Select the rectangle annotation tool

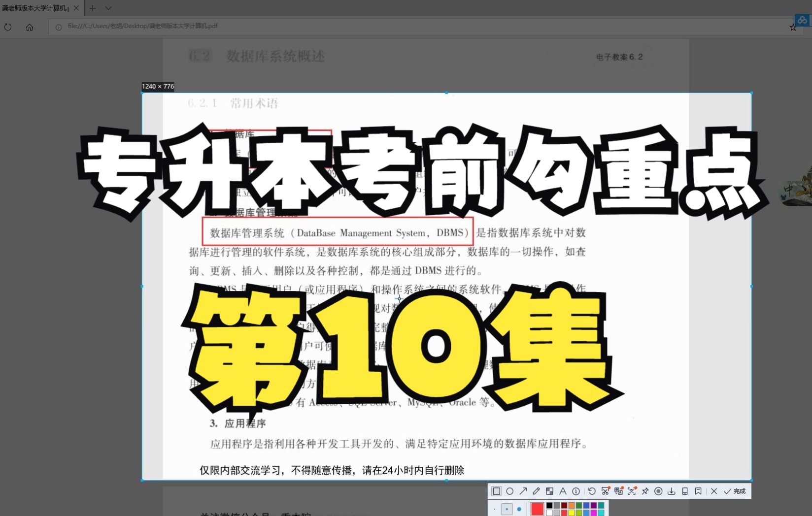pyautogui.click(x=496, y=491)
